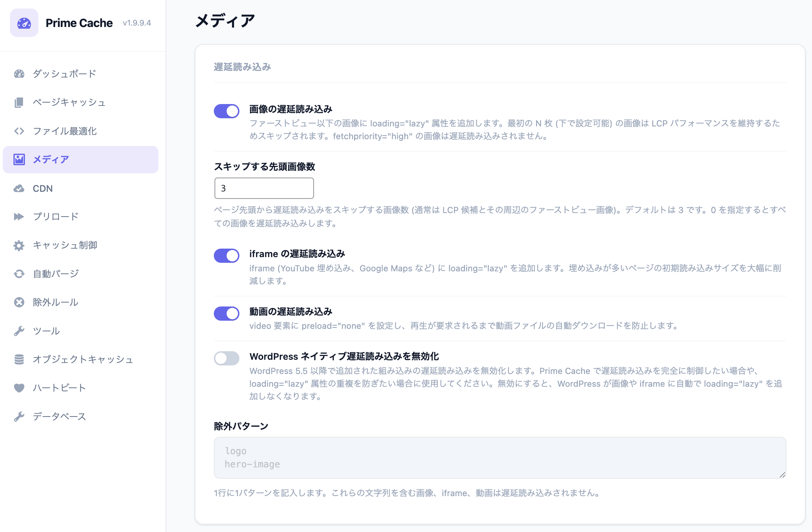Go to データベース page
This screenshot has width=812, height=532.
click(x=81, y=417)
